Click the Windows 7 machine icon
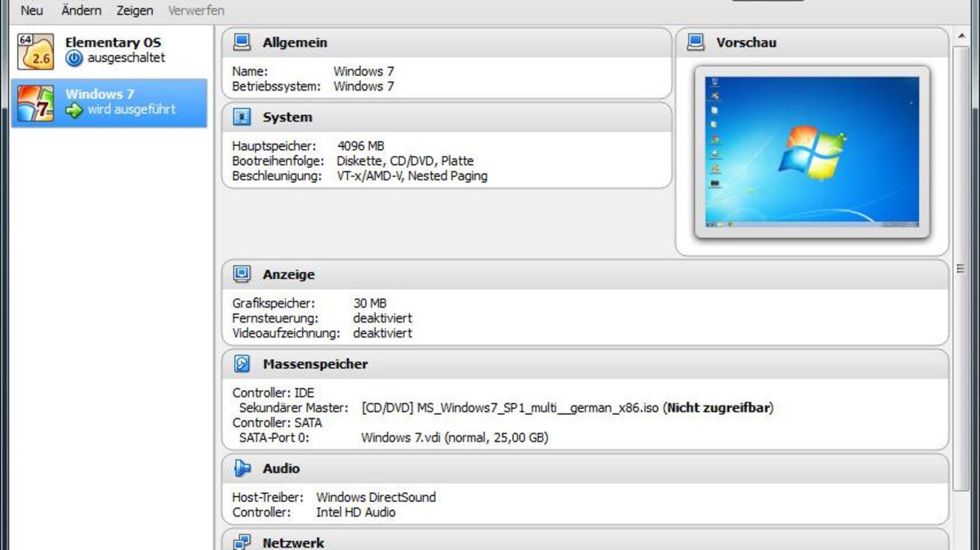Viewport: 980px width, 550px height. point(36,102)
